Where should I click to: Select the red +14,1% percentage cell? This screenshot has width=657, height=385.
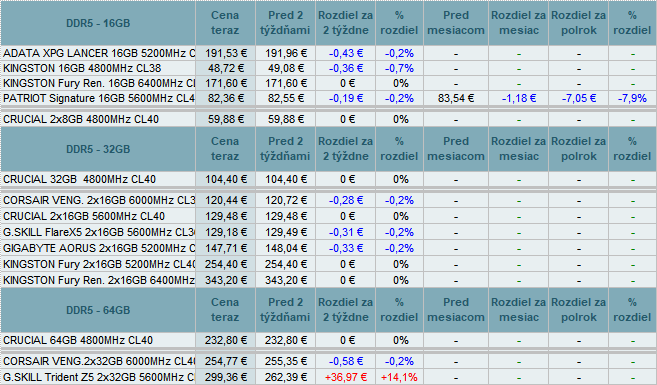click(x=399, y=377)
